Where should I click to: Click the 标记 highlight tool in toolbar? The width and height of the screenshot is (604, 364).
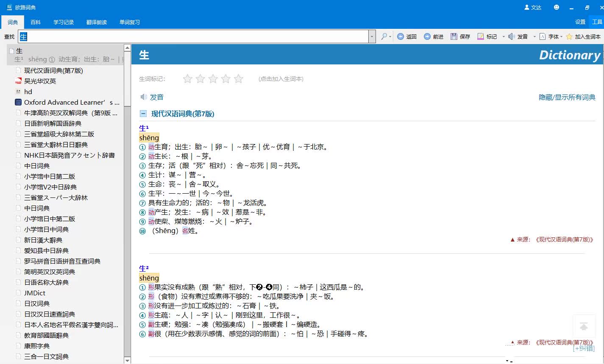487,36
